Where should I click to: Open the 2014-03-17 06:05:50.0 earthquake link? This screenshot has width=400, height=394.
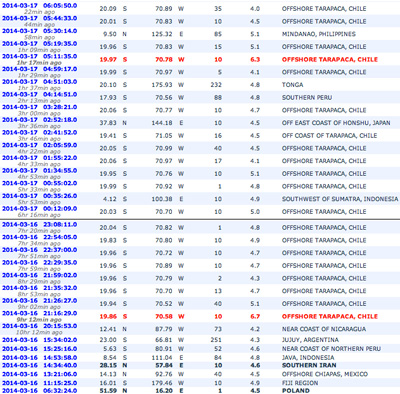(x=40, y=6)
